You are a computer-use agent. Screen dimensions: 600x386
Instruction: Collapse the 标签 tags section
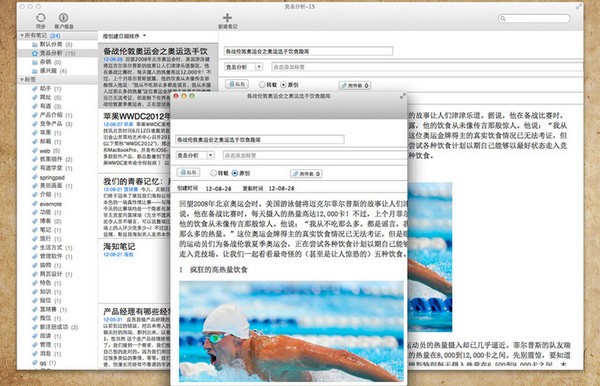tap(22, 80)
